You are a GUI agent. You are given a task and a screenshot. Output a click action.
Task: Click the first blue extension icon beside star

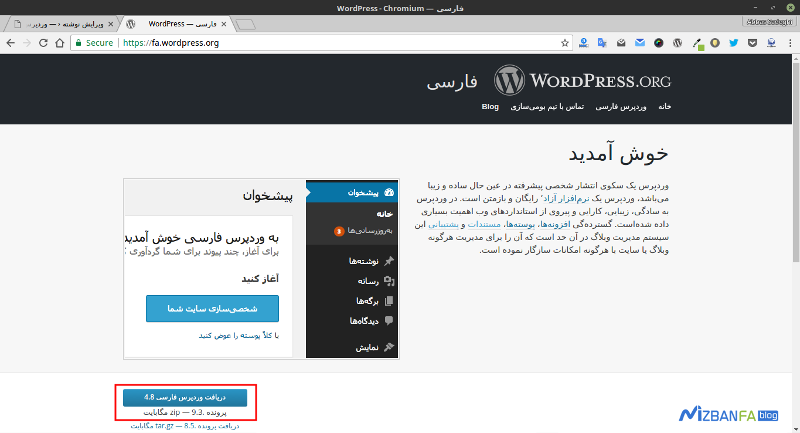(x=583, y=43)
